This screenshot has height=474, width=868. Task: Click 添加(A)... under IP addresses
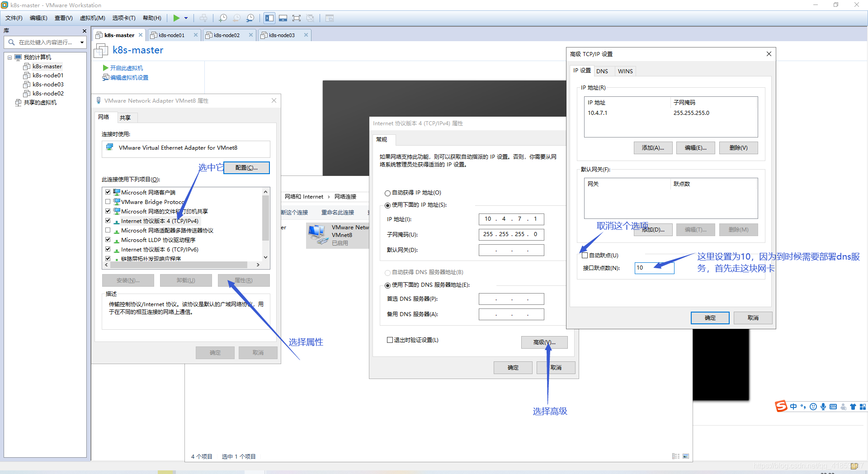point(653,148)
